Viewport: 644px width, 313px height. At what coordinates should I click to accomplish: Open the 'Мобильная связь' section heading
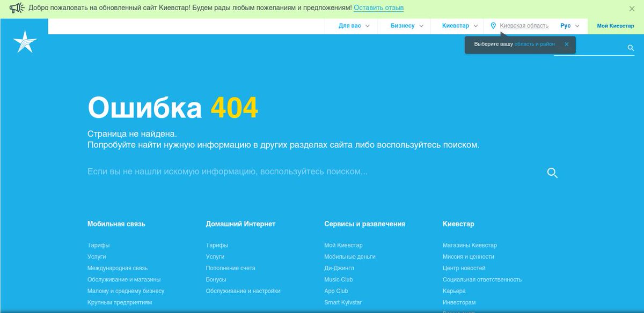[x=116, y=224]
